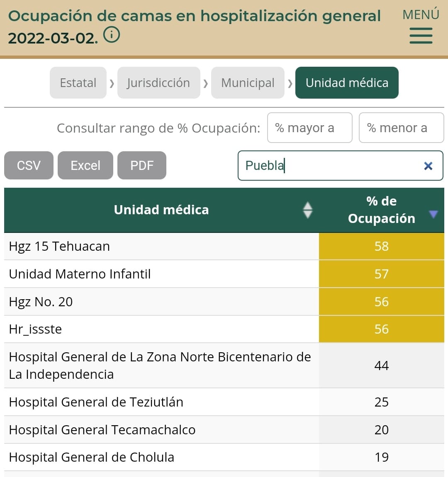Clear the Puebla search with the X icon
Viewport: 448px width, 477px height.
pyautogui.click(x=428, y=166)
